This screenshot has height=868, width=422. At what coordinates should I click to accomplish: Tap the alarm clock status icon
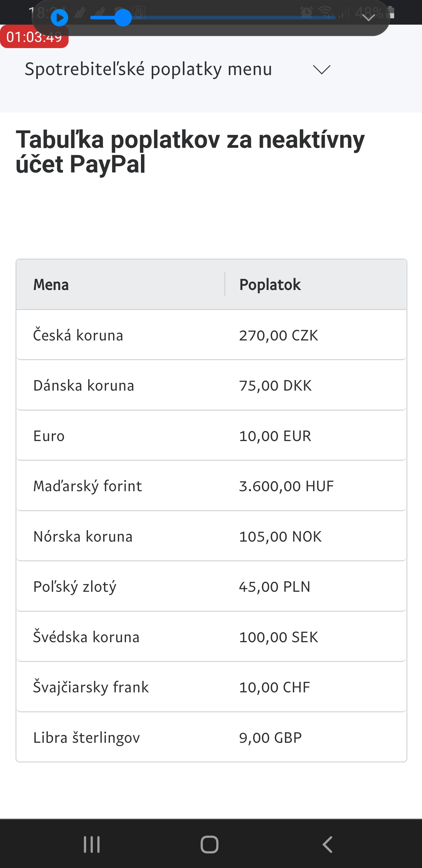(306, 13)
